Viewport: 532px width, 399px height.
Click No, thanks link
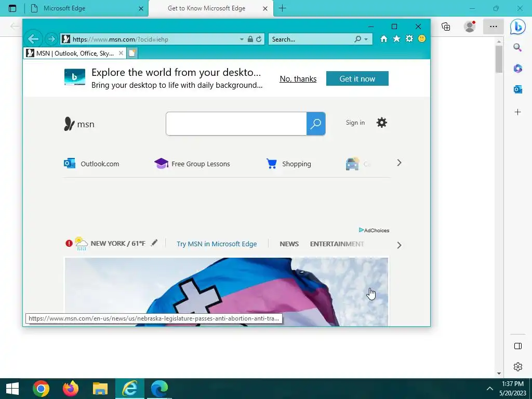(298, 79)
